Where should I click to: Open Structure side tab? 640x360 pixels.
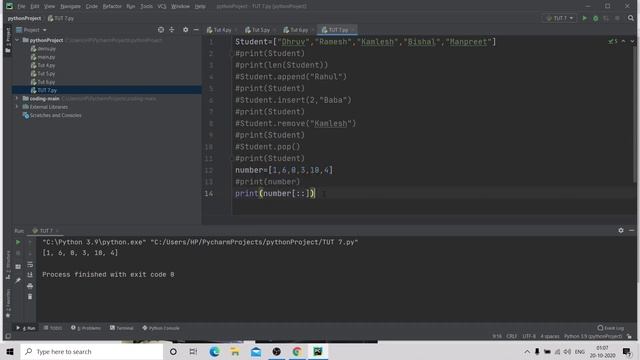click(x=8, y=265)
